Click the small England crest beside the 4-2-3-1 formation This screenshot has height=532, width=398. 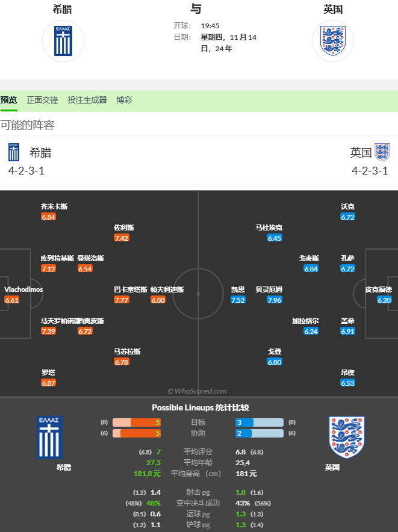click(x=382, y=152)
